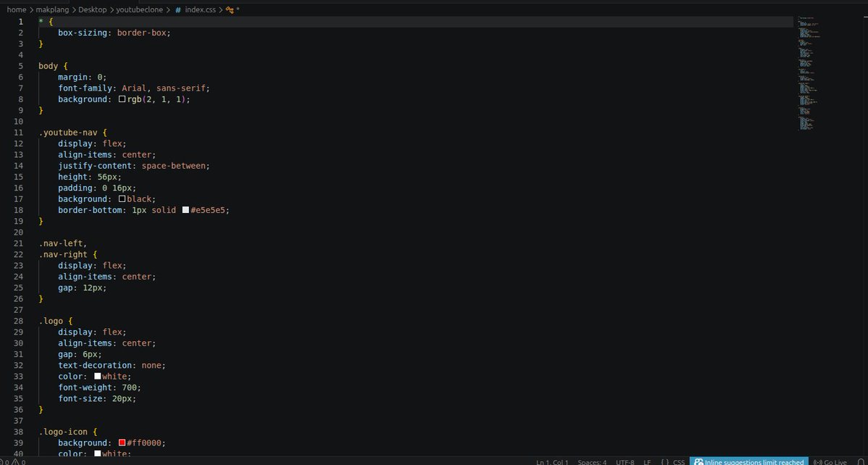Click the 'text-decoration' property

click(x=95, y=365)
